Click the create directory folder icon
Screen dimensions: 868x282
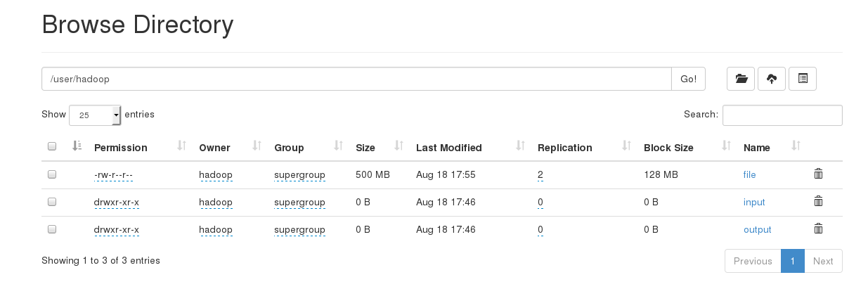741,79
